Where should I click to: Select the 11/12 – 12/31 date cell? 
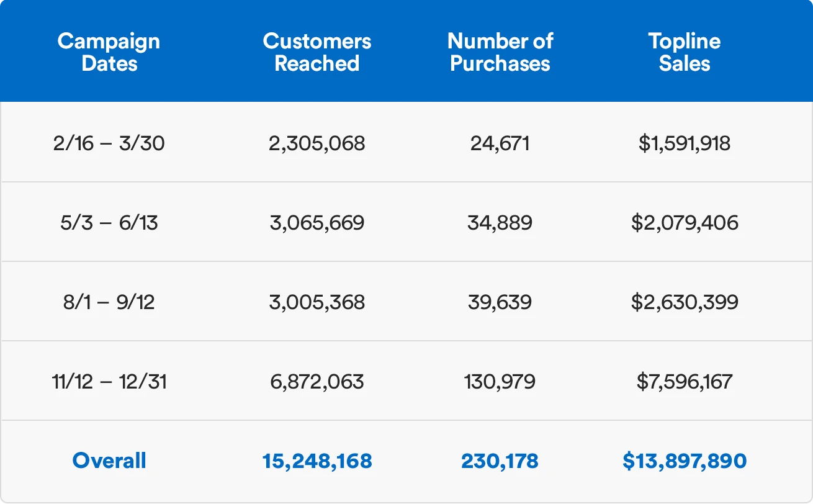pyautogui.click(x=109, y=381)
